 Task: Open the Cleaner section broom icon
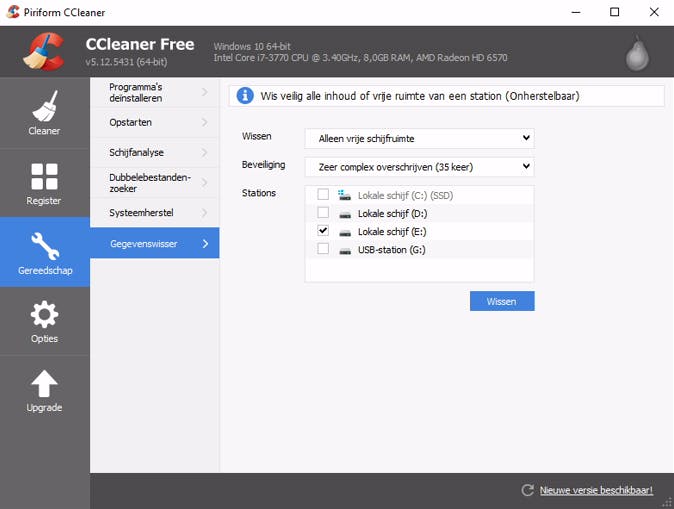click(x=45, y=106)
